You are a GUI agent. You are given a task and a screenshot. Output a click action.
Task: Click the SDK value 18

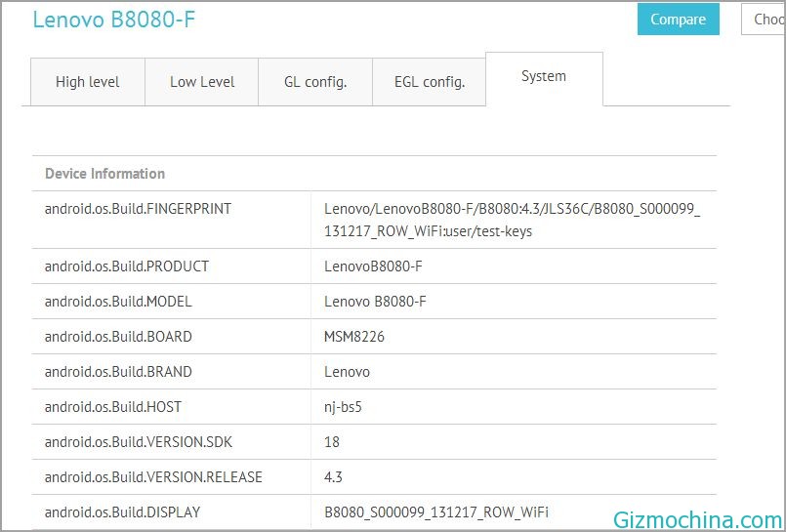pos(332,442)
